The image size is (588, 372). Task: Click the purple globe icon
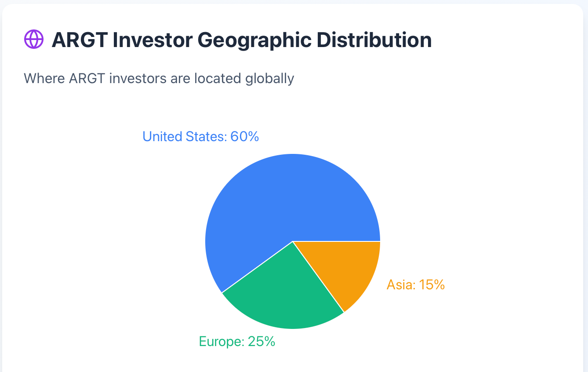point(34,40)
